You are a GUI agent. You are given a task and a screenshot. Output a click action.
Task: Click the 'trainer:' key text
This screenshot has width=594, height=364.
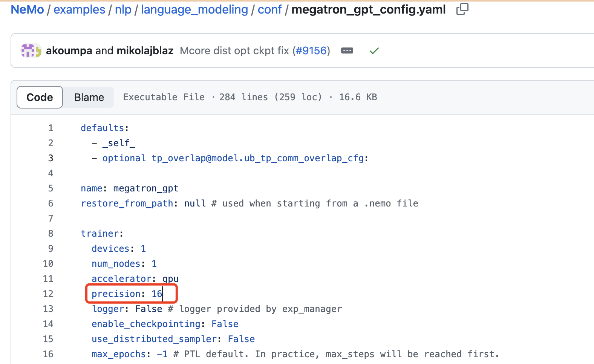102,234
